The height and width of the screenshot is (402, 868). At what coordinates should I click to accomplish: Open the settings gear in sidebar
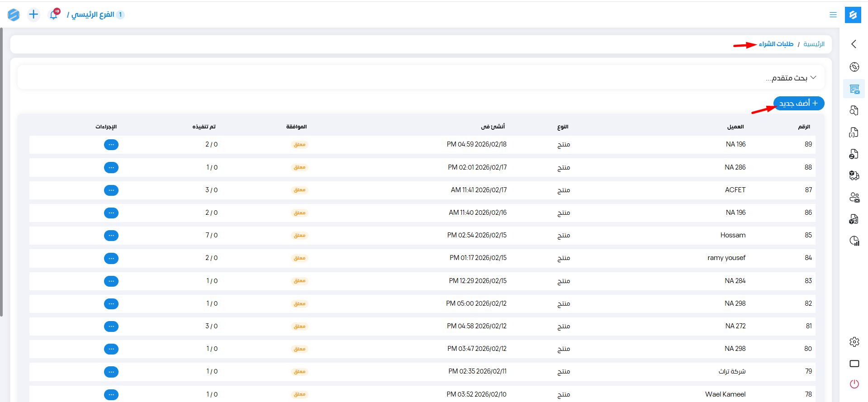click(x=854, y=342)
